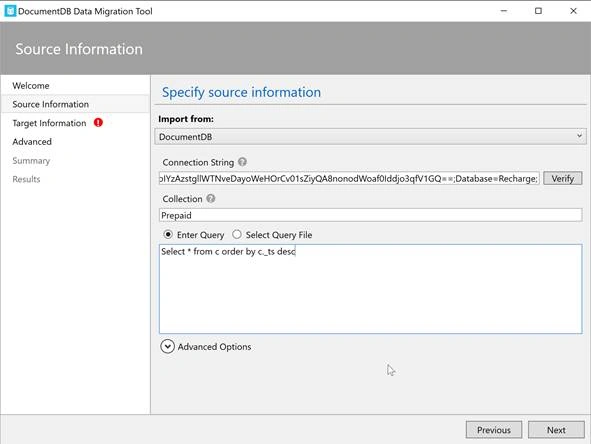Click the 'Specify source information' heading
591x444 pixels.
[241, 92]
